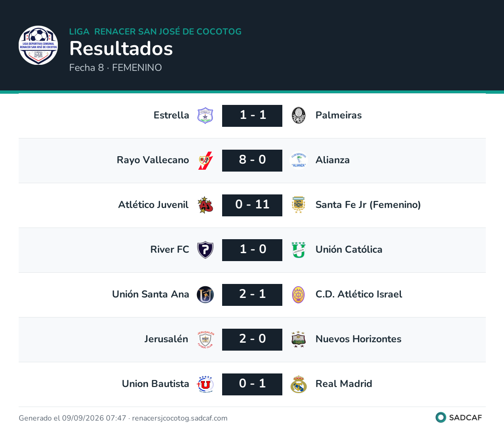Select the River FC question-mark shield
Viewport: 504px width, 442px height.
[205, 250]
